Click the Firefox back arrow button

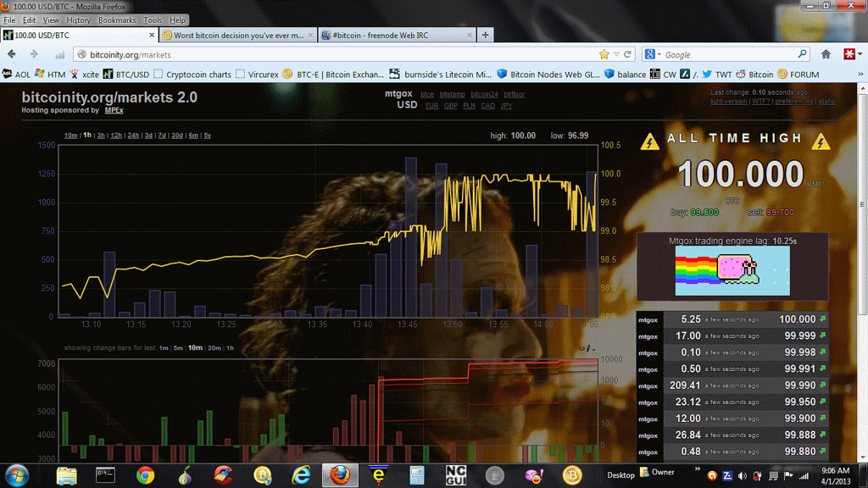(12, 54)
